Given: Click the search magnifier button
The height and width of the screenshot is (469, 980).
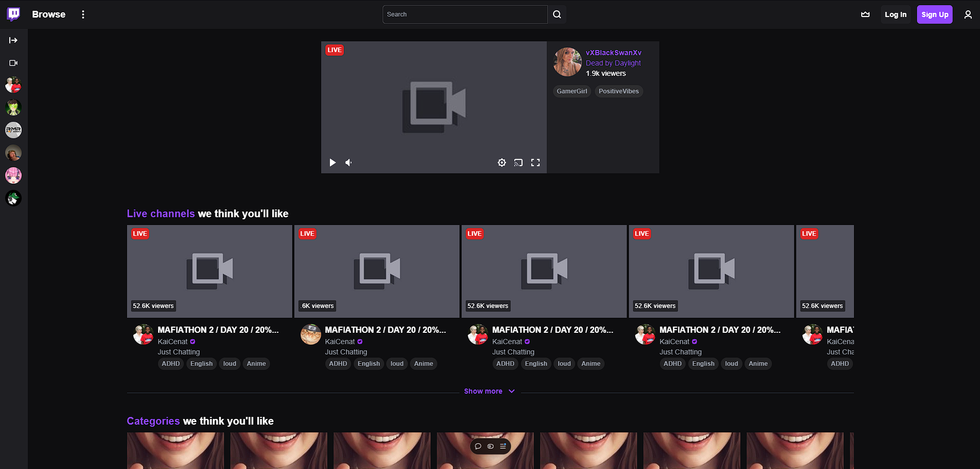Looking at the screenshot, I should tap(557, 14).
